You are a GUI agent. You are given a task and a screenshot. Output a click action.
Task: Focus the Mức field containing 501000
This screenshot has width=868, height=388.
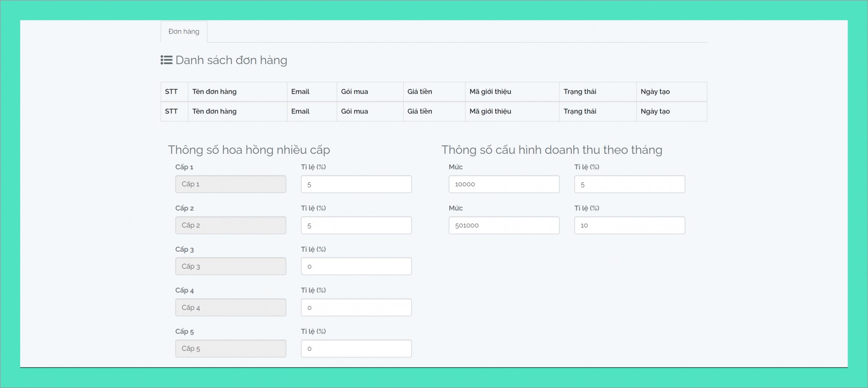click(x=504, y=226)
